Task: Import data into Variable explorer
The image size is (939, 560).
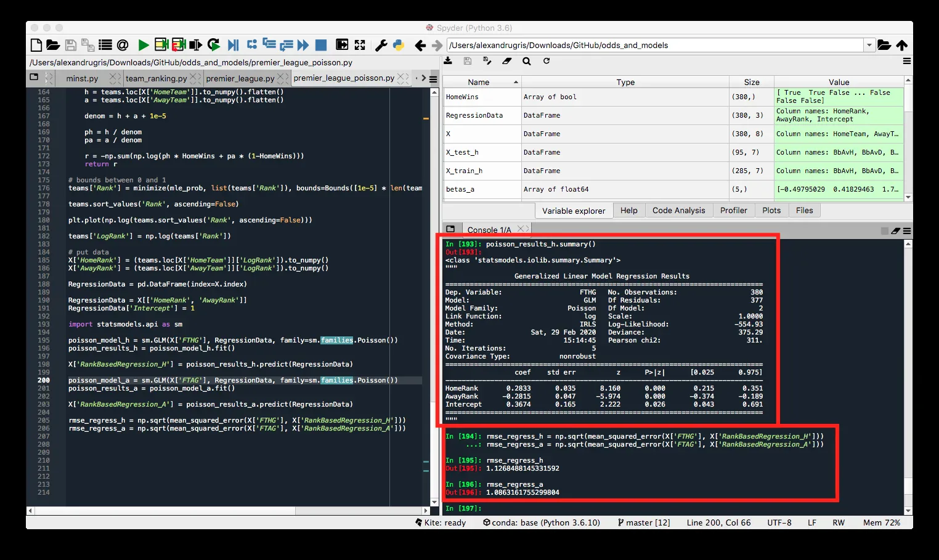Action: click(448, 61)
